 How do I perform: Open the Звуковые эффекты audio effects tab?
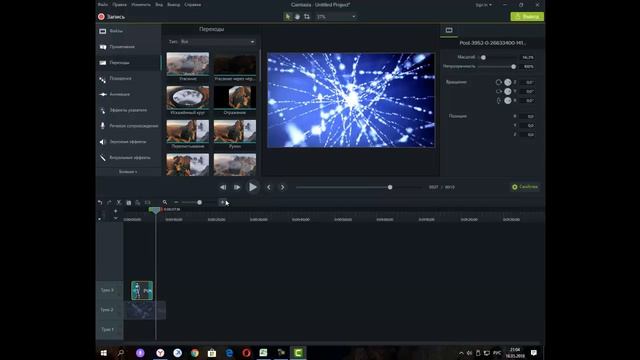click(x=129, y=142)
